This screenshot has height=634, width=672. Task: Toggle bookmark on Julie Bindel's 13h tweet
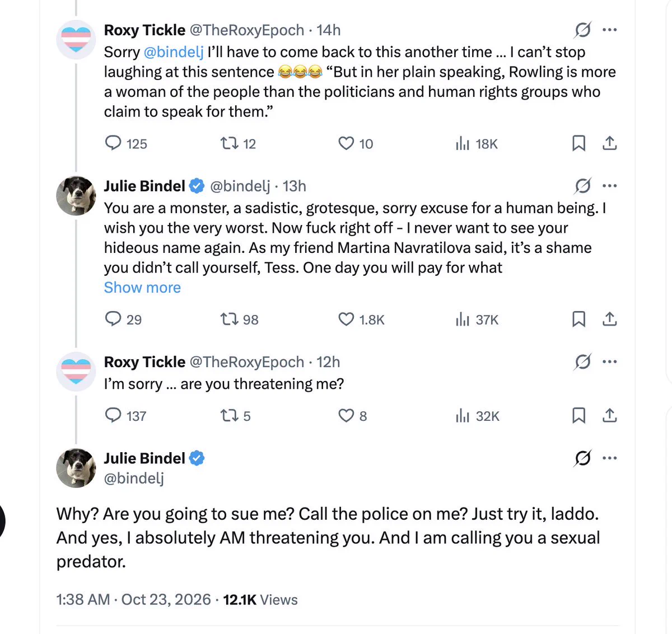click(578, 320)
